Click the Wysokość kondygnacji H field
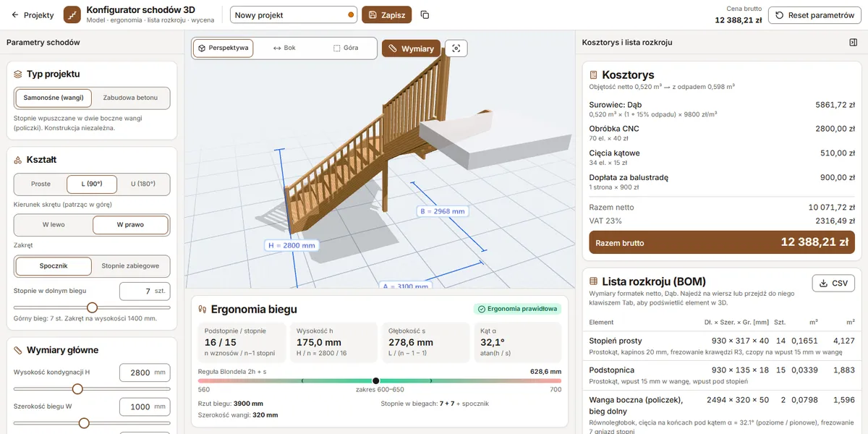Viewport: 868px width, 434px height. pos(145,373)
